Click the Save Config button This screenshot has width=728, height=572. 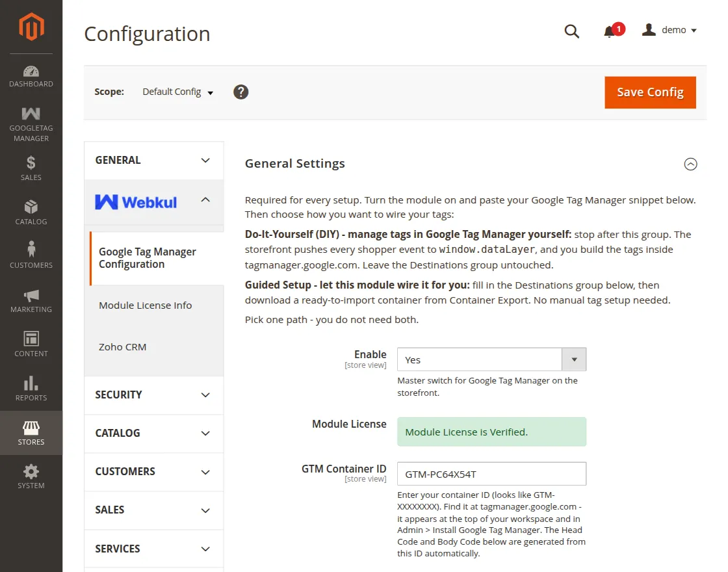[650, 92]
